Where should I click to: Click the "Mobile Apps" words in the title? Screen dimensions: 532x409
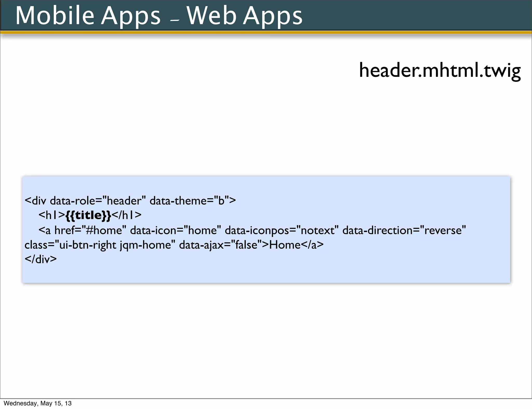[x=88, y=16]
